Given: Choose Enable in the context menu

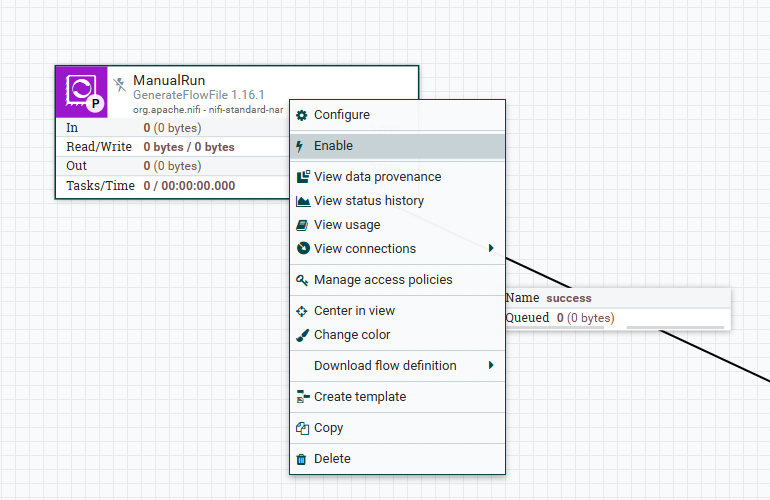Looking at the screenshot, I should (x=397, y=146).
